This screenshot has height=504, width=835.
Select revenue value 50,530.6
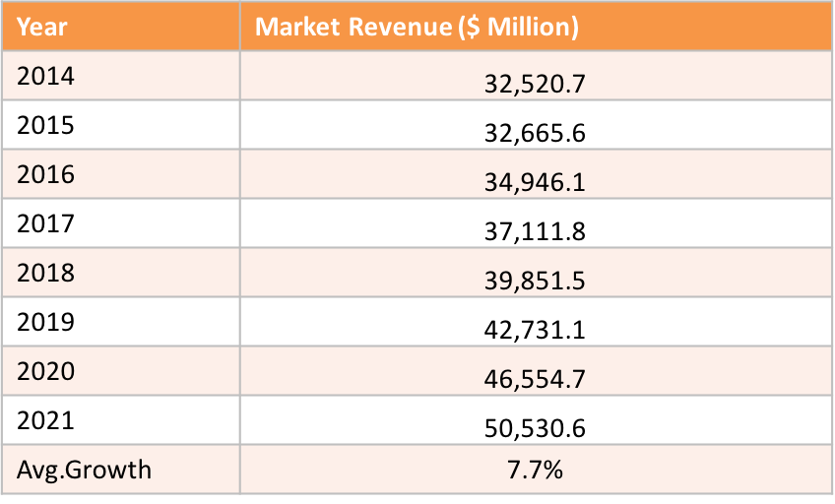tap(535, 428)
